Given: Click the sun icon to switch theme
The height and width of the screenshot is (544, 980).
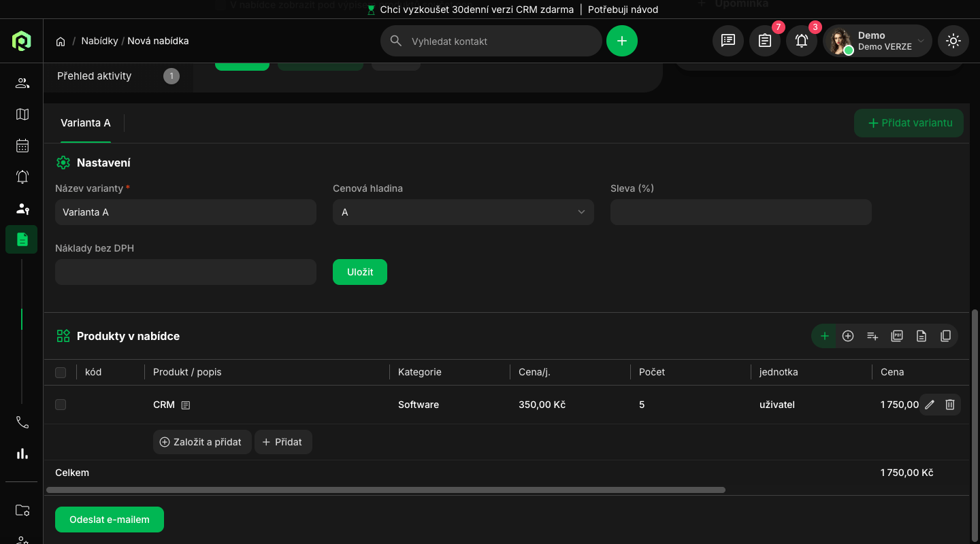Looking at the screenshot, I should [953, 41].
